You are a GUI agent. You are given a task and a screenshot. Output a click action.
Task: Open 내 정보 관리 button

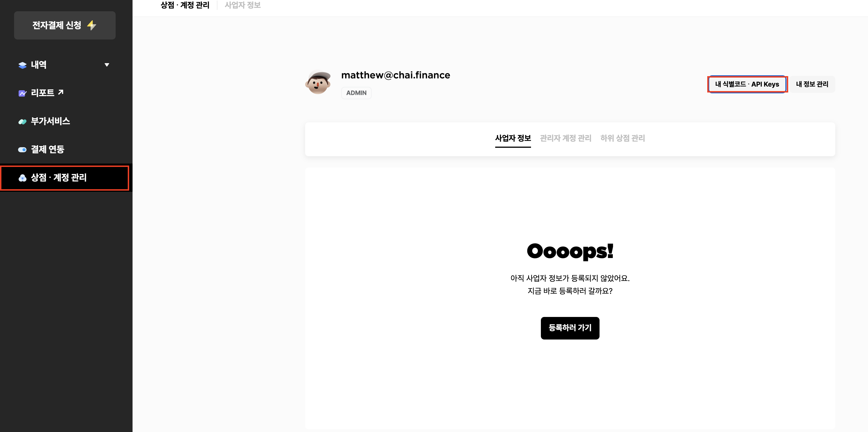[x=812, y=84]
